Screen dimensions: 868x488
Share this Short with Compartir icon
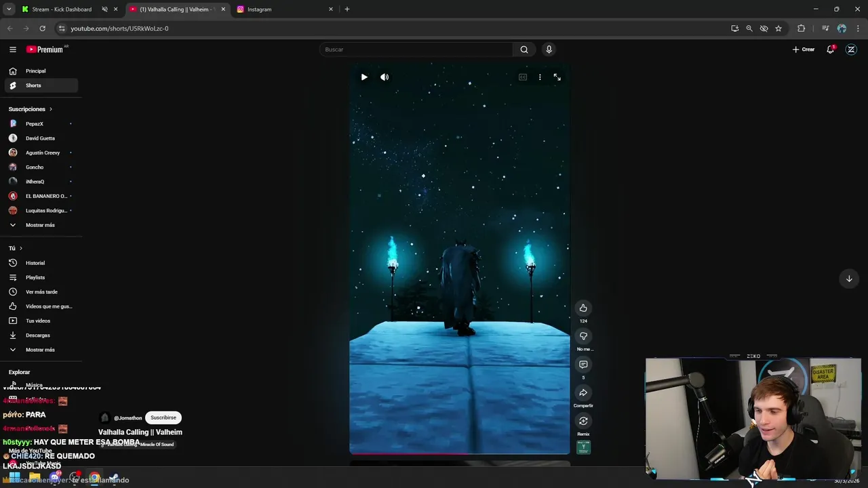coord(583,393)
